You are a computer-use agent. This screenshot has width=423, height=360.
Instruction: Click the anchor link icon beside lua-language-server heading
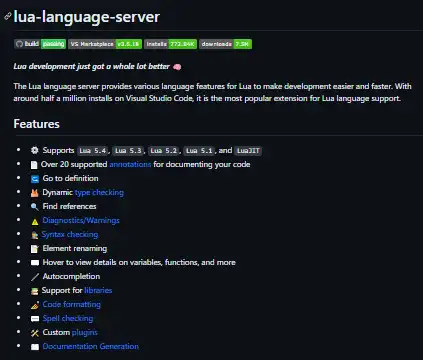pyautogui.click(x=8, y=16)
